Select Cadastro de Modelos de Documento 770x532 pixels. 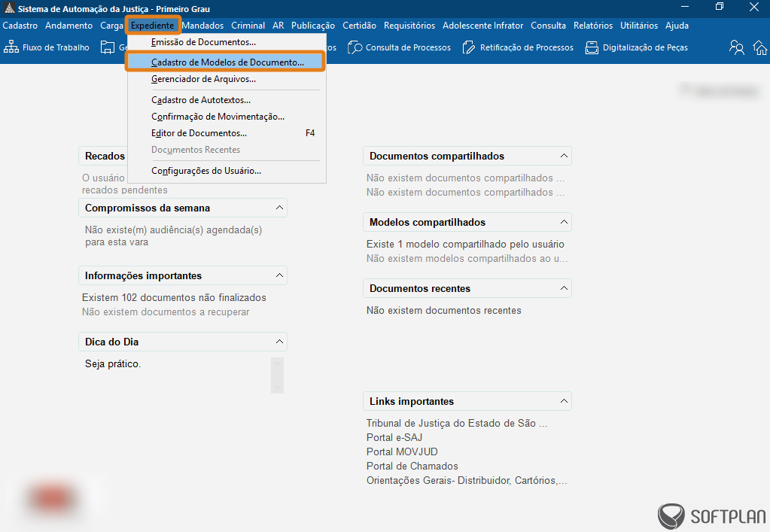click(x=225, y=62)
